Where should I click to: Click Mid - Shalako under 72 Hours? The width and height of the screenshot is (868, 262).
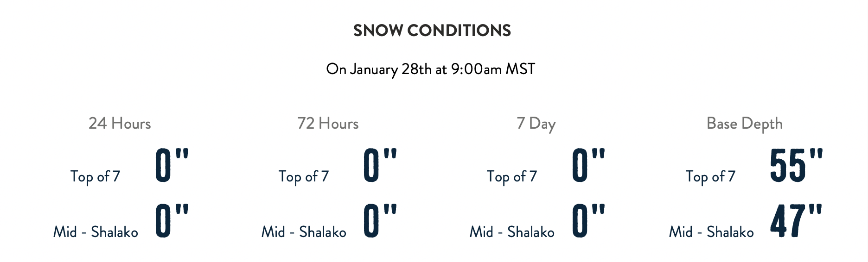click(304, 231)
